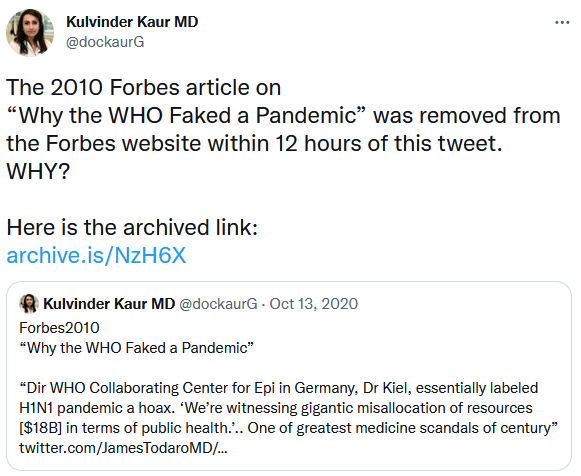Click quoted title "Why the WHO Faked a Pandemic"

pyautogui.click(x=136, y=348)
